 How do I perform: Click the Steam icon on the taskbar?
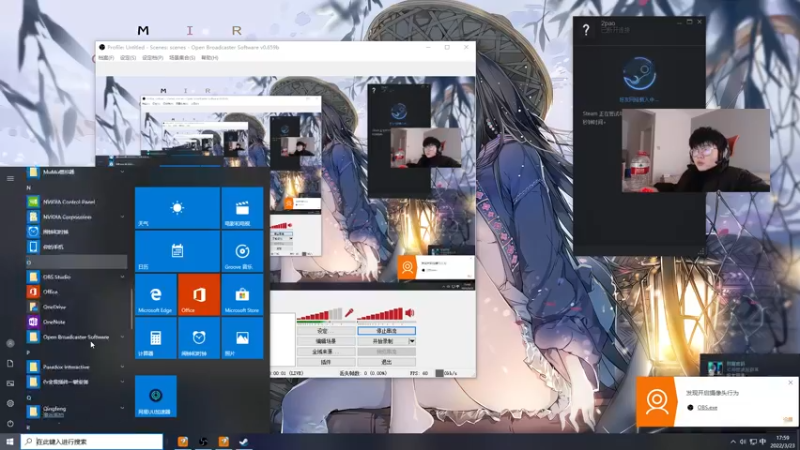(x=243, y=442)
